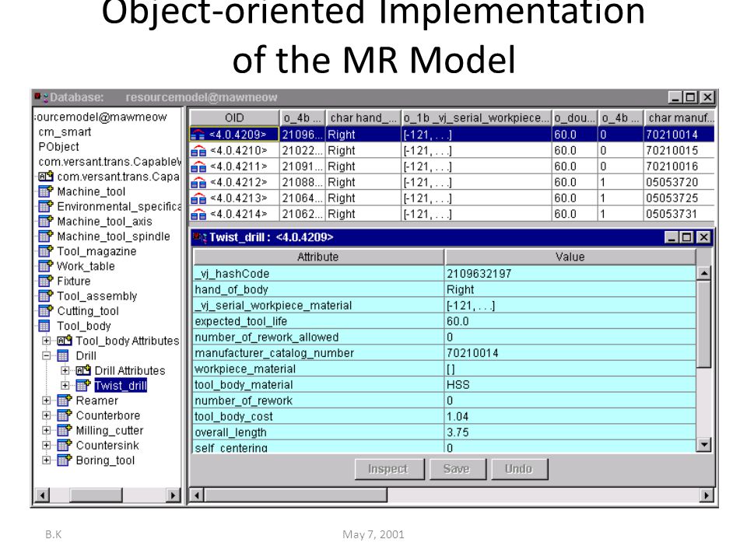
Task: Click the object icon for OID 4.0.4212
Action: point(198,182)
